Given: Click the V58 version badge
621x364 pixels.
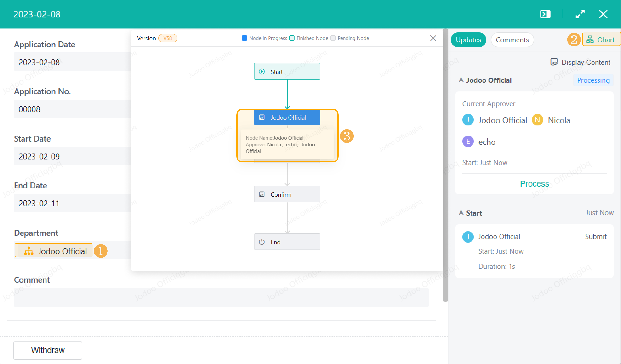Looking at the screenshot, I should (x=168, y=38).
